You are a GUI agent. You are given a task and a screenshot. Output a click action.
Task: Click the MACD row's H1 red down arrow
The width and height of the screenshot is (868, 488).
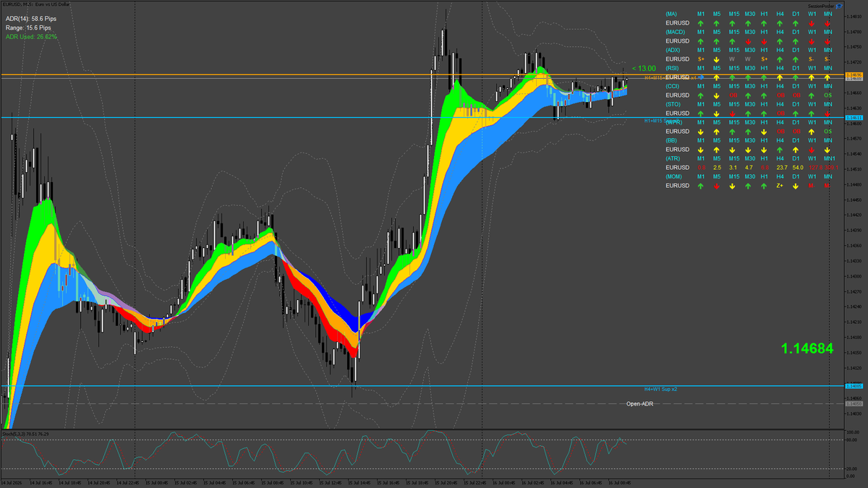(764, 41)
